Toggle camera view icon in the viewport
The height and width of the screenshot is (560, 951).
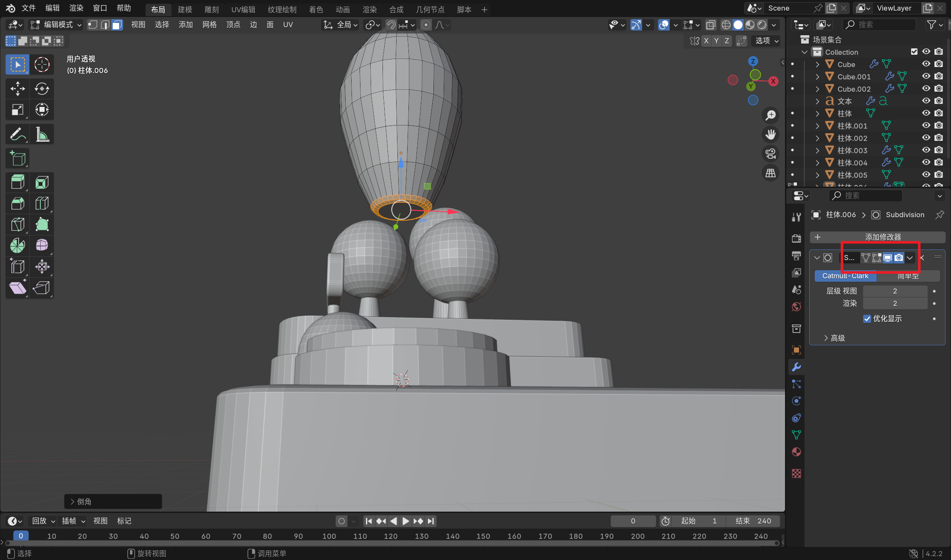[x=771, y=154]
